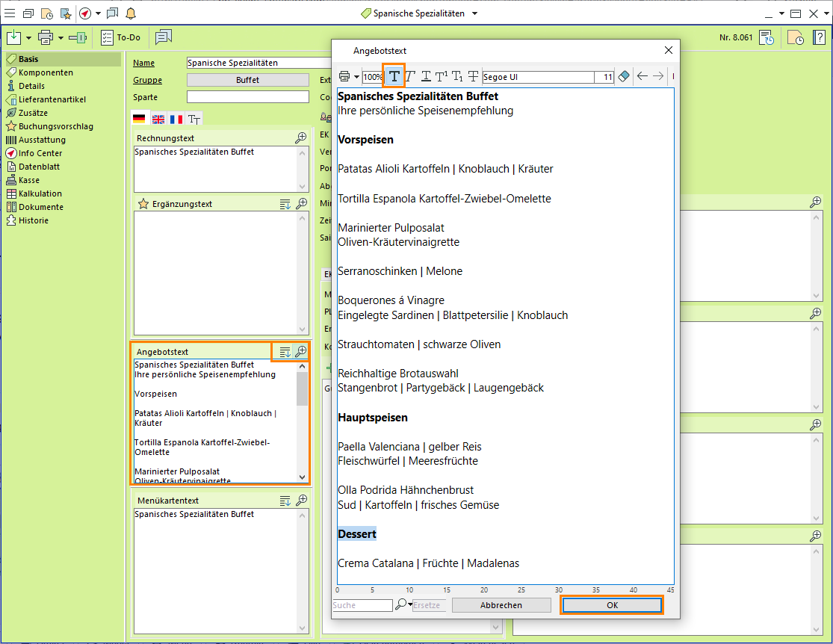
Task: Expand the save dropdown arrow in main toolbar
Action: 28,37
